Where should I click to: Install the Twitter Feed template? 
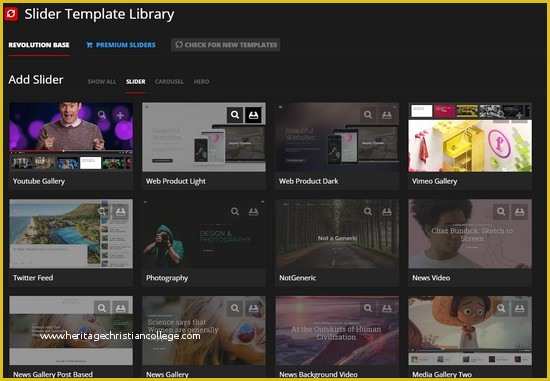click(x=120, y=212)
